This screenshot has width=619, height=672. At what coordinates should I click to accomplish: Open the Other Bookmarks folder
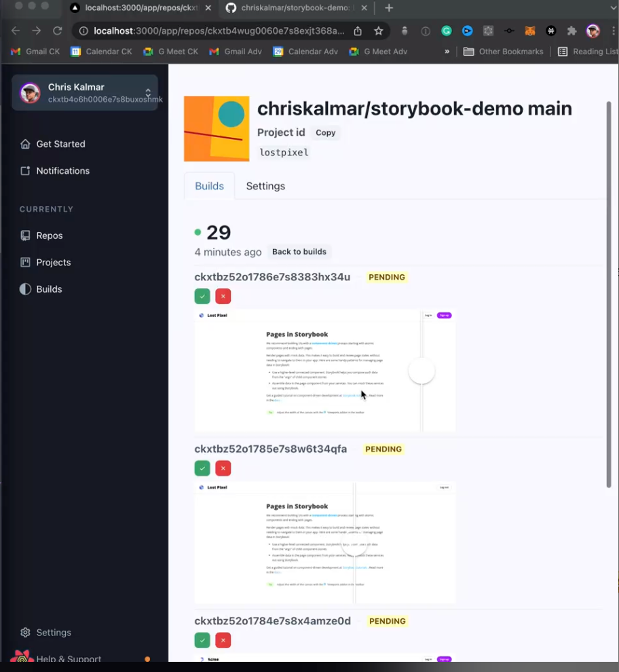[x=503, y=52]
